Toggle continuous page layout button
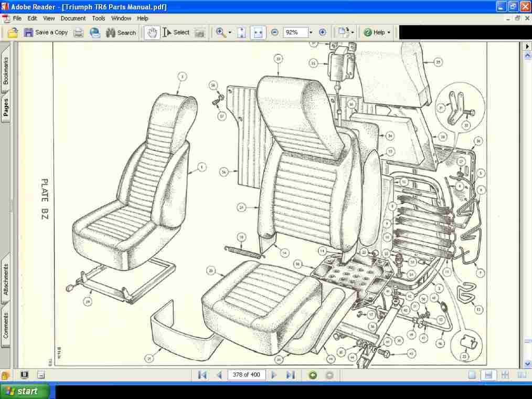 tap(488, 375)
